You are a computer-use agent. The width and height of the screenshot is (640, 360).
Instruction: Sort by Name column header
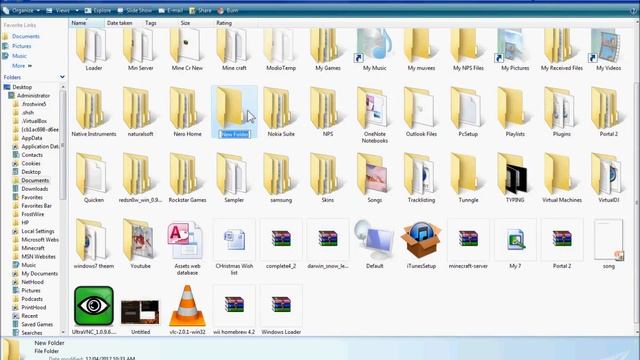[87, 23]
